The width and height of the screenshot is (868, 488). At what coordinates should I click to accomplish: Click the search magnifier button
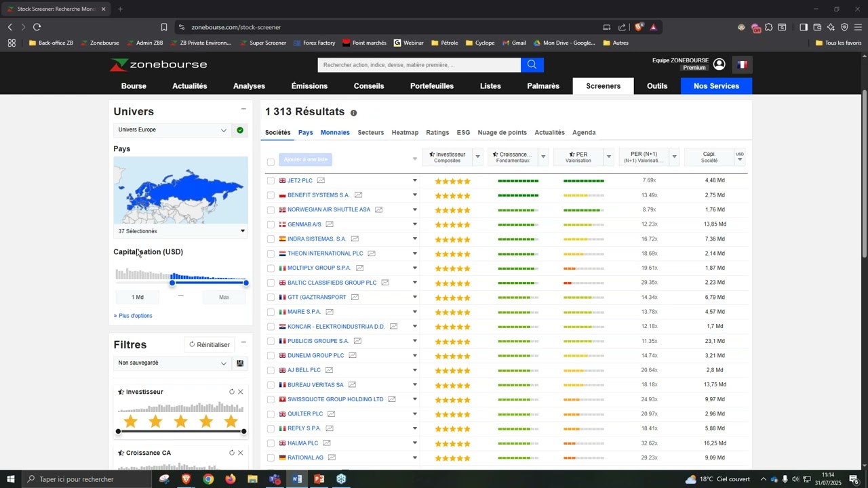pos(532,65)
